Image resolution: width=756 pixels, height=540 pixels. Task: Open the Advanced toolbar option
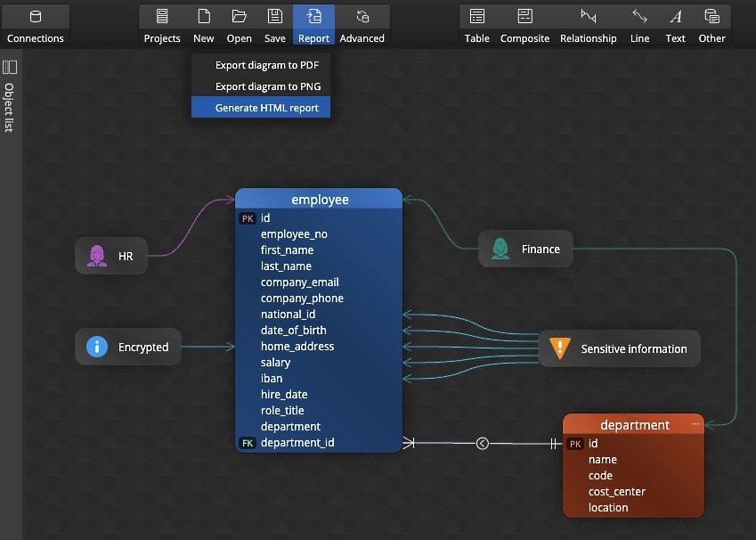coord(362,25)
